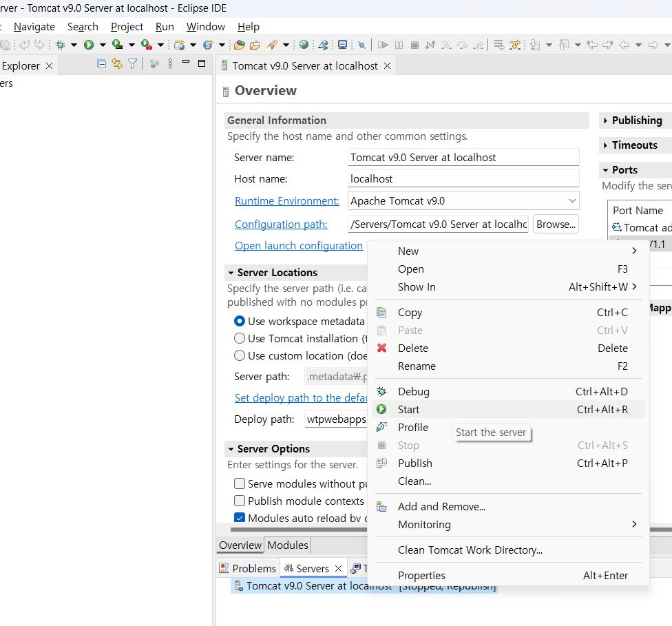Click the Launch Web Services Explorer icon
The width and height of the screenshot is (672, 626).
click(x=323, y=45)
